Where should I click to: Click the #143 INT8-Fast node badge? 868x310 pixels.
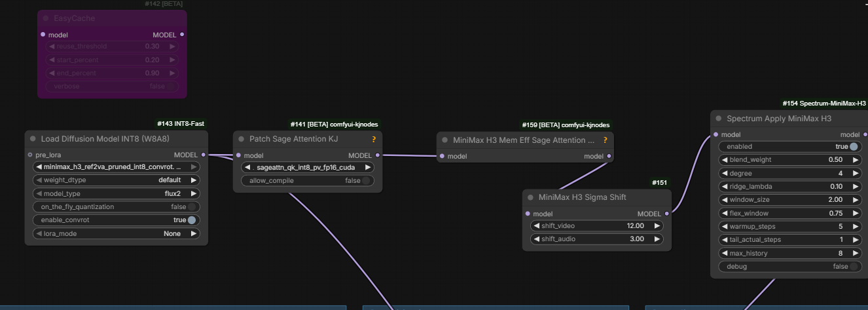(x=181, y=123)
